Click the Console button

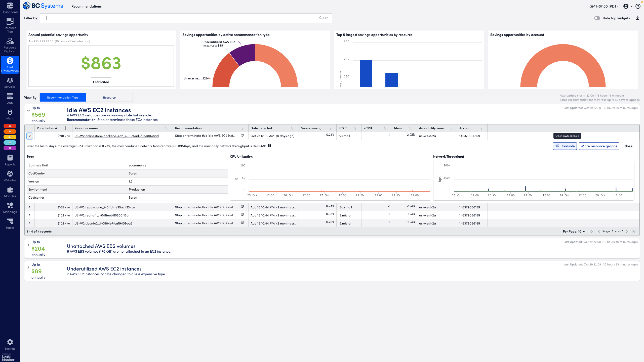[x=565, y=146]
